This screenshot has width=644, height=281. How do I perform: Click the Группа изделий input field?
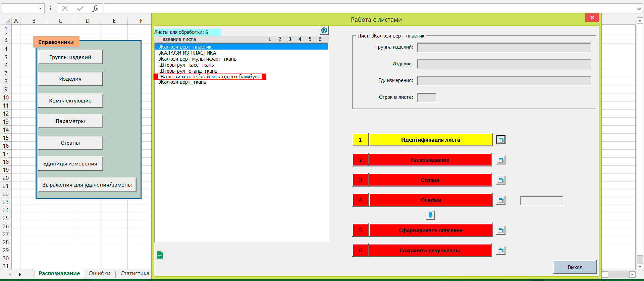click(x=503, y=47)
